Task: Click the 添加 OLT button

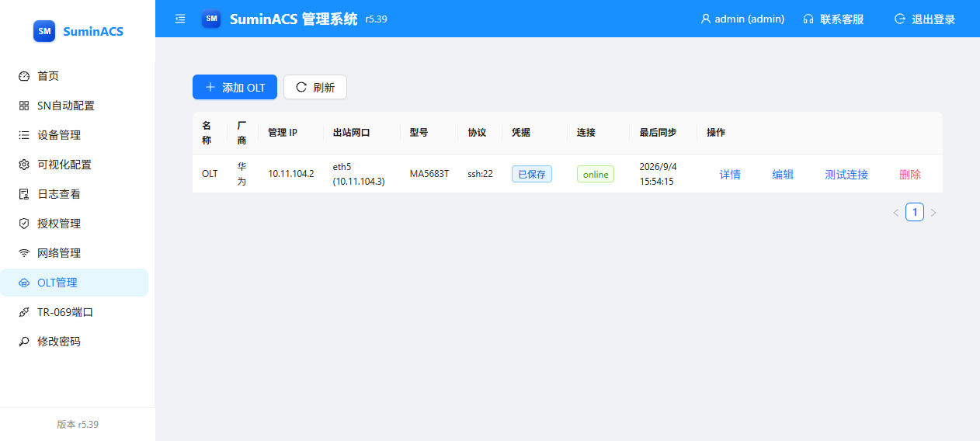Action: (x=235, y=87)
